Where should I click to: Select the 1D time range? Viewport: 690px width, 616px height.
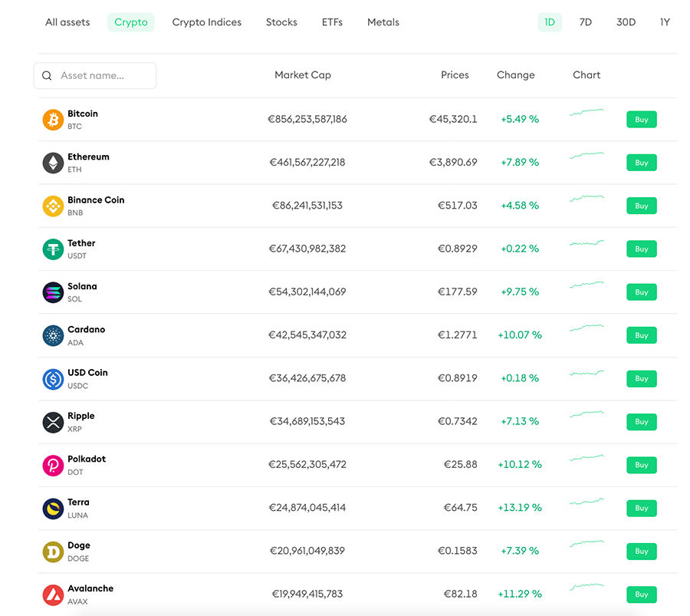point(550,22)
